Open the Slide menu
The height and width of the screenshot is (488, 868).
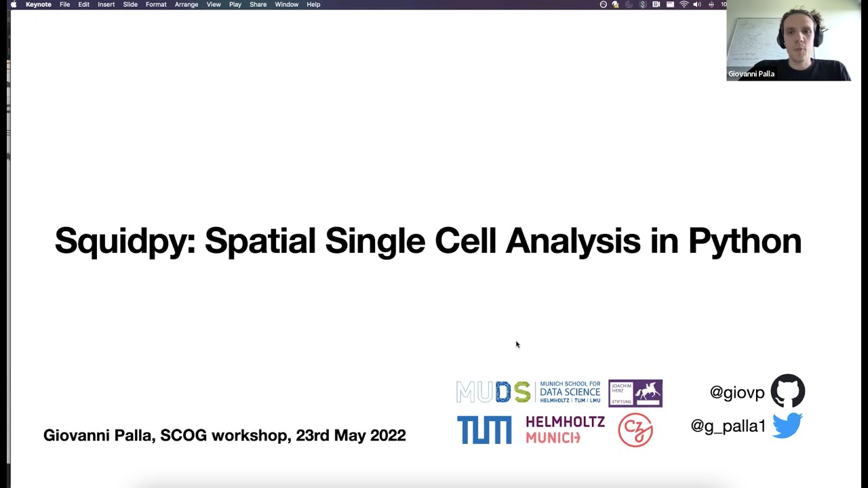[130, 4]
